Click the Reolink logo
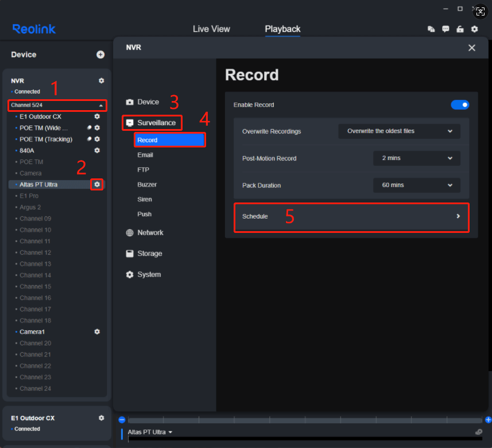Screen dimensions: 492x448 (x=34, y=29)
